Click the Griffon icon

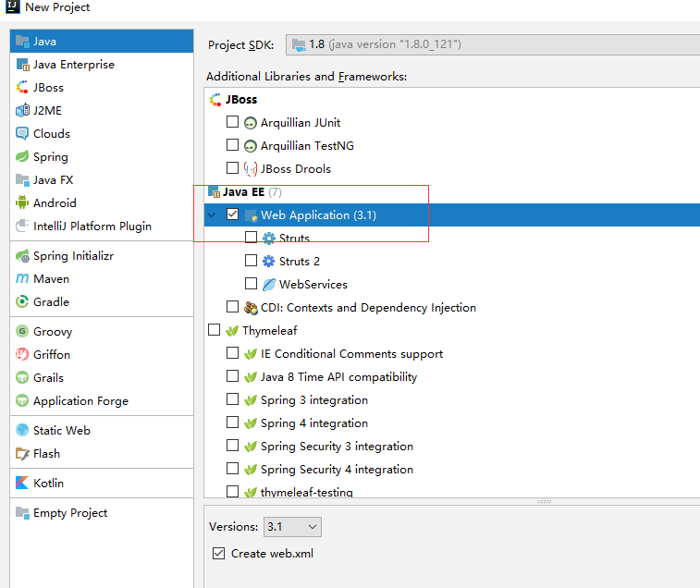(x=22, y=354)
